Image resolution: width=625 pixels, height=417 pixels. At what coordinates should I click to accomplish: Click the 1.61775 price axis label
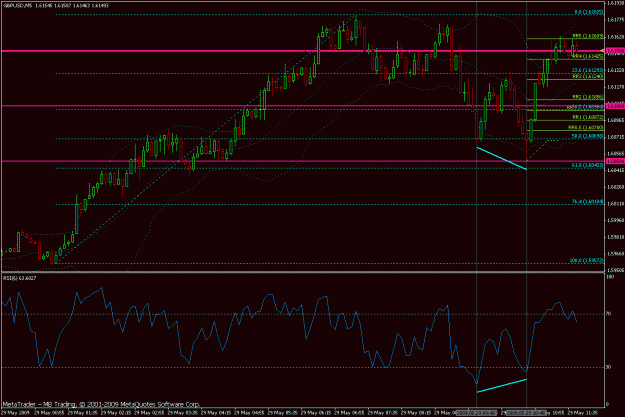coord(615,20)
